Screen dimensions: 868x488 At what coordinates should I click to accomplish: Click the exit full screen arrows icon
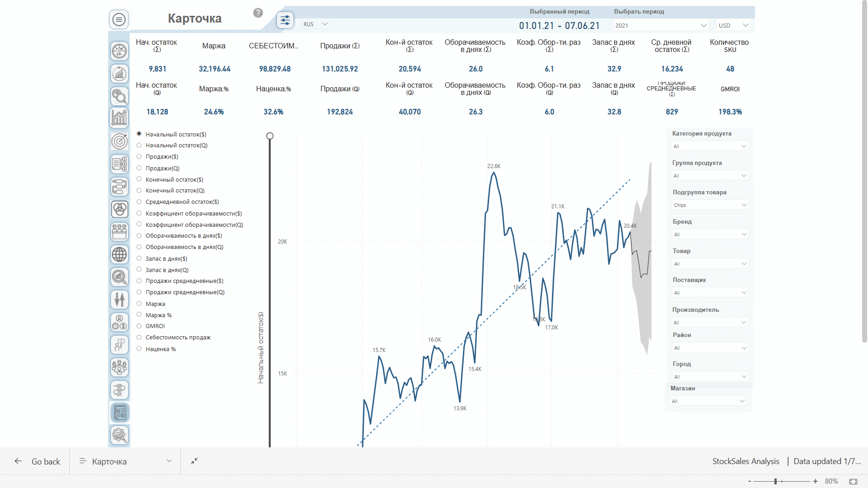194,461
